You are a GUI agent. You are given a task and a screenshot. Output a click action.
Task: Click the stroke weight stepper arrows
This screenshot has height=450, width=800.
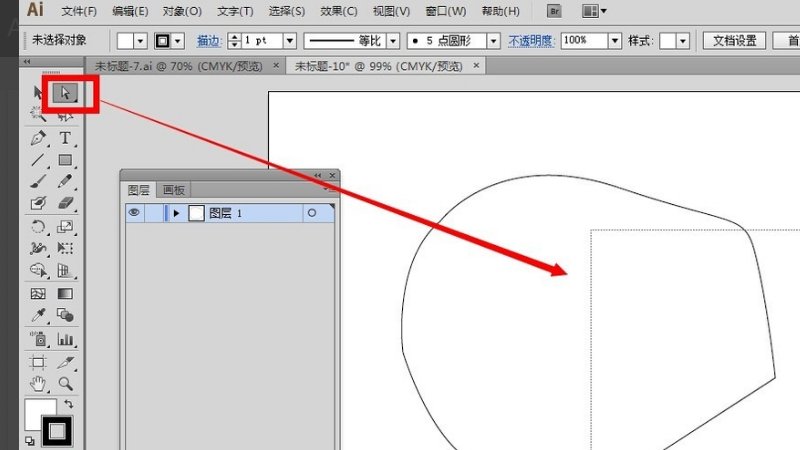(234, 41)
